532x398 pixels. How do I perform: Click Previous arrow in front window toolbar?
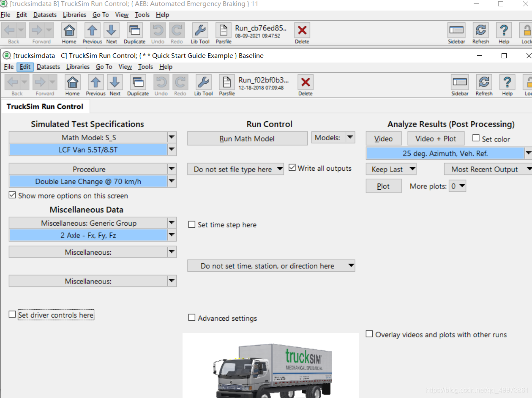click(95, 82)
